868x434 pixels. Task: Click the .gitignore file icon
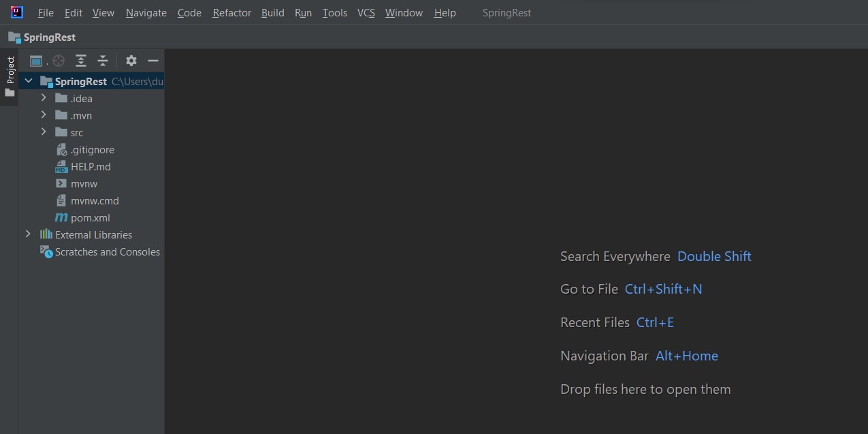61,149
